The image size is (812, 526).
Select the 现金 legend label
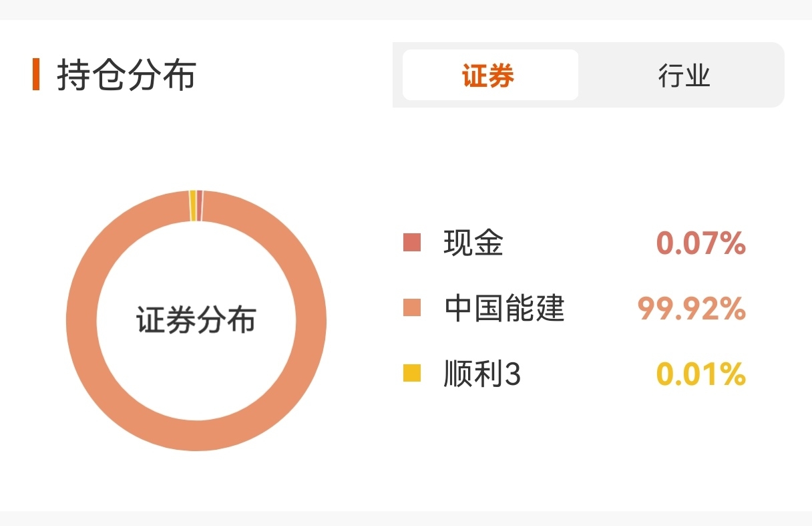[473, 243]
